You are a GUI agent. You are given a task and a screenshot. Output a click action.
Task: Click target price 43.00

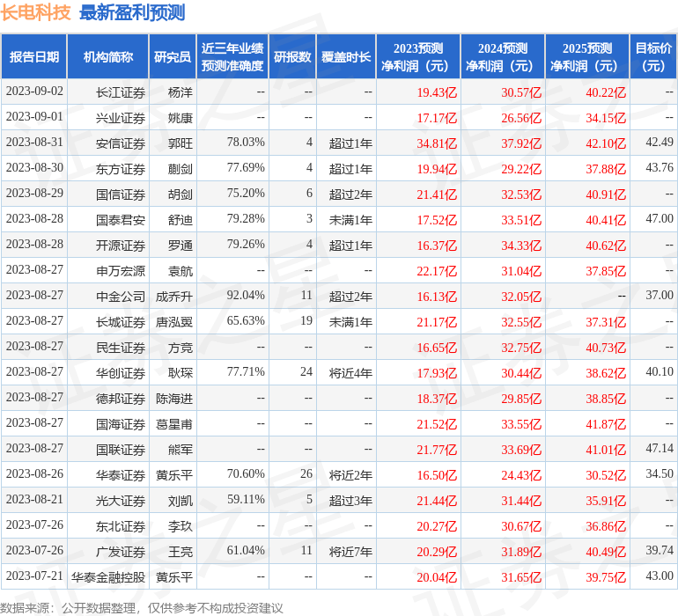tap(660, 576)
